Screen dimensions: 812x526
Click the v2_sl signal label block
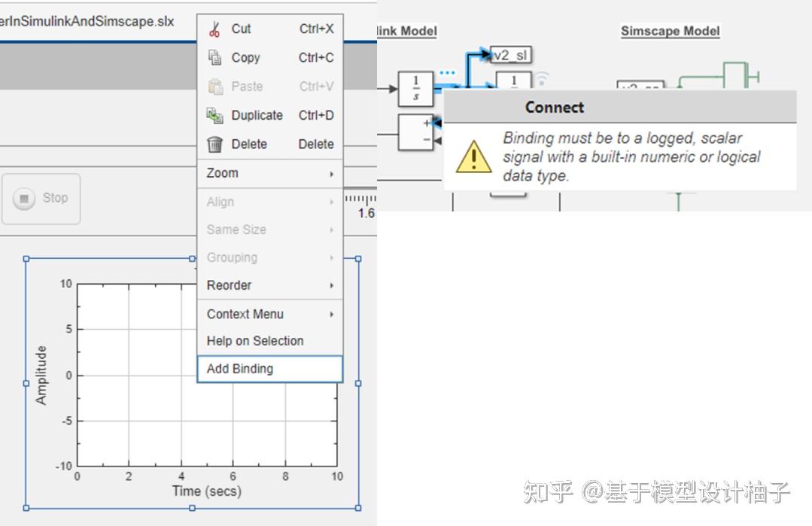(x=512, y=54)
